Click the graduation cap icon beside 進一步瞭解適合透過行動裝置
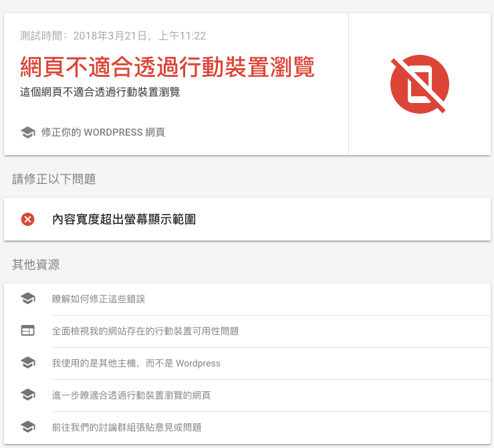494x448 pixels. pos(27,395)
